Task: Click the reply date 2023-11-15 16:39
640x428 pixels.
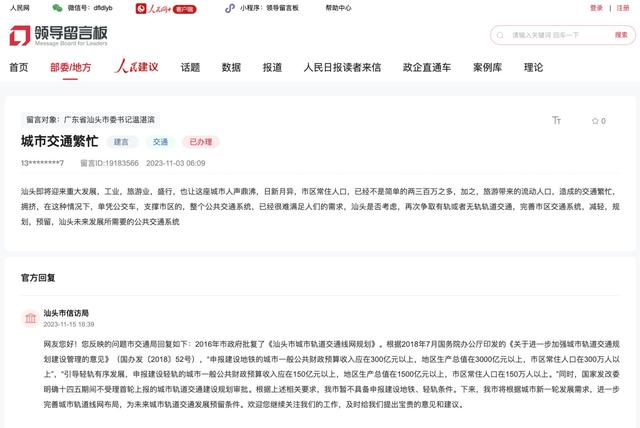Action: pyautogui.click(x=69, y=324)
